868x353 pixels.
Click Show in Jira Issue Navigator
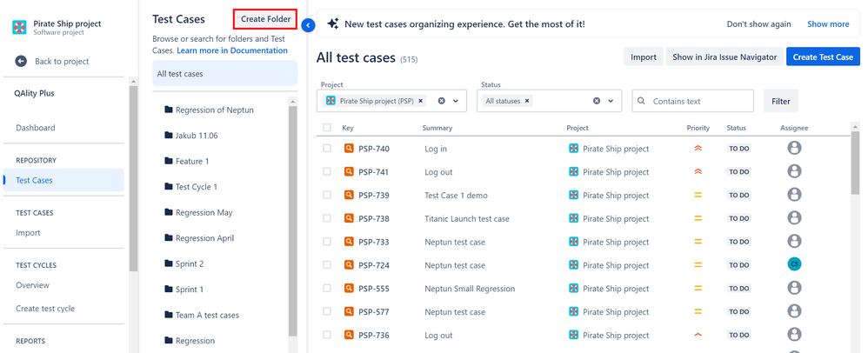pos(724,57)
